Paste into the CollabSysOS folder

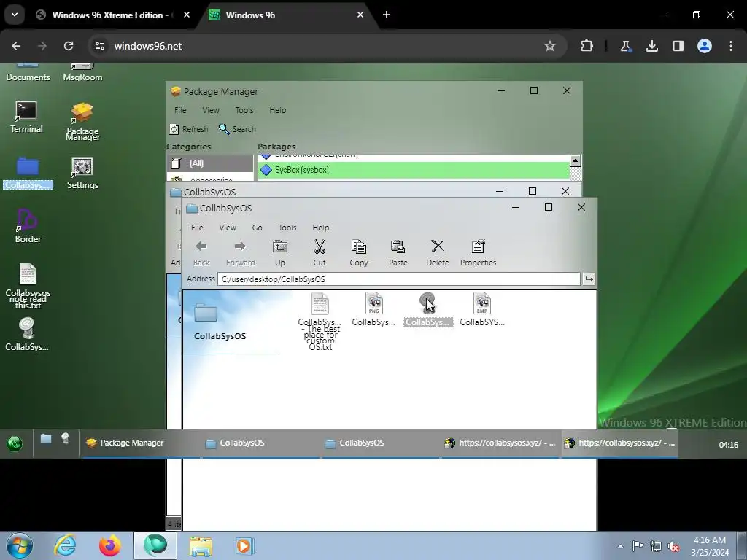click(398, 253)
